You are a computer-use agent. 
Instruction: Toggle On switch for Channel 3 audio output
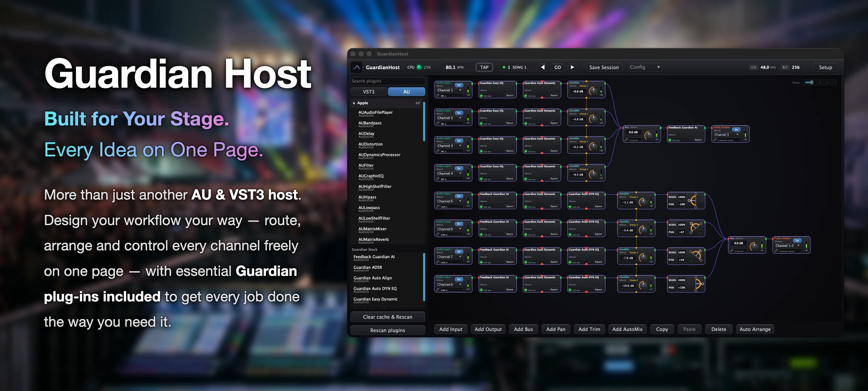click(x=736, y=130)
